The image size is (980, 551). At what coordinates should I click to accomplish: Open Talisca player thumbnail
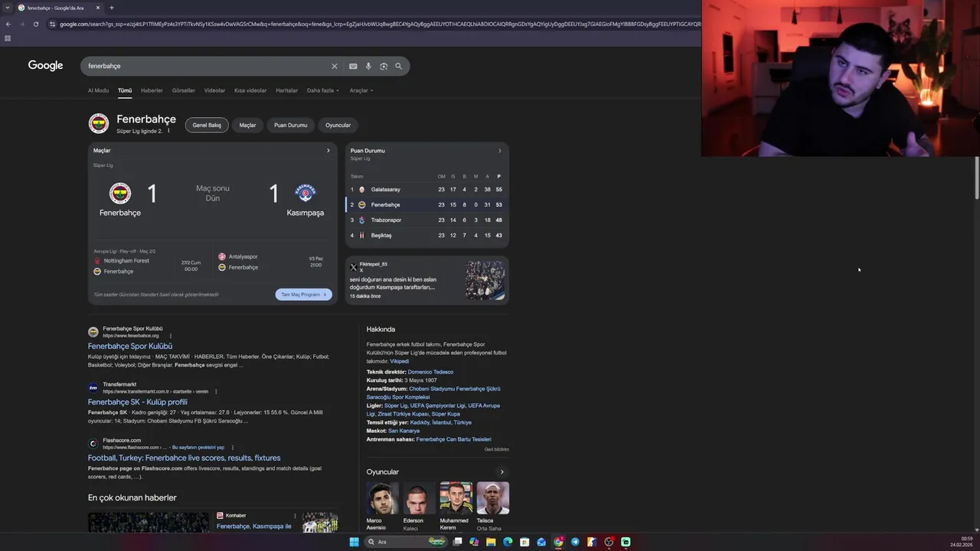click(492, 498)
